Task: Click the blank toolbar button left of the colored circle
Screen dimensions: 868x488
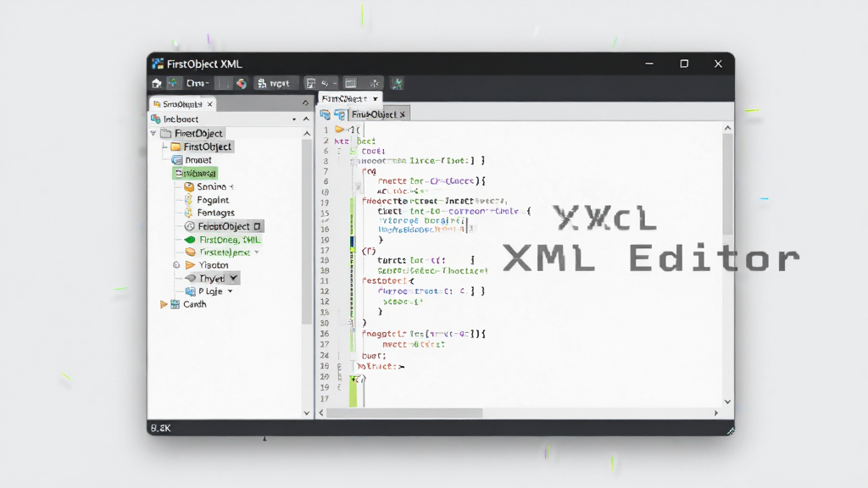Action: 223,84
